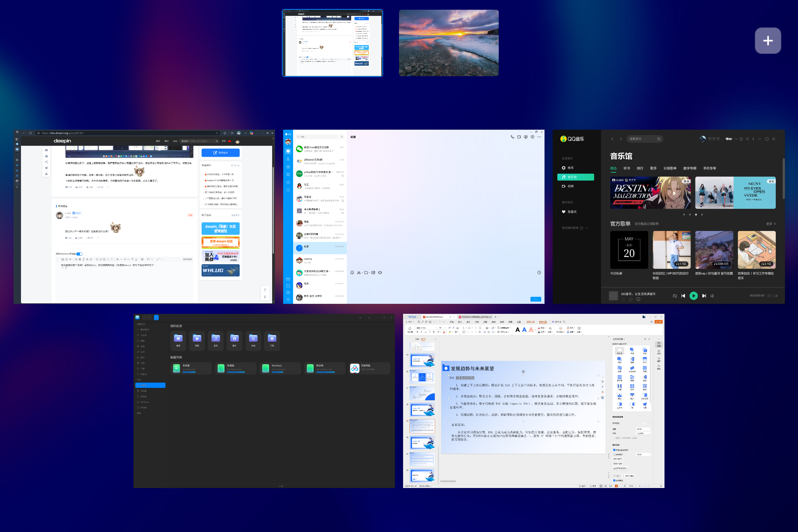Open the contacts icon in QQ left sidebar
The height and width of the screenshot is (532, 798).
point(288,159)
